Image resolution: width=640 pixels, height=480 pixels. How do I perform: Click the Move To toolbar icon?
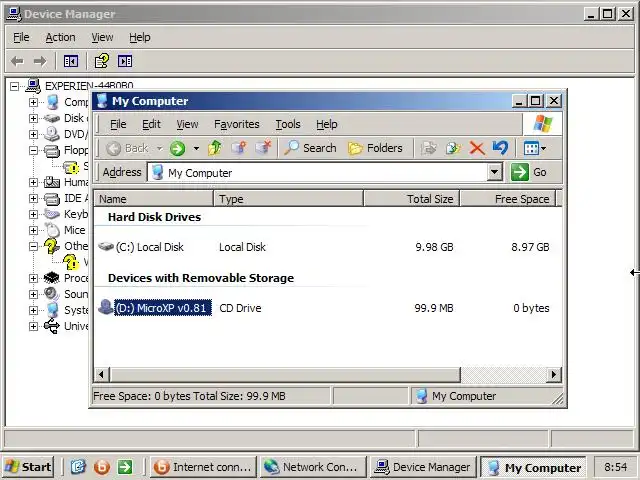429,148
